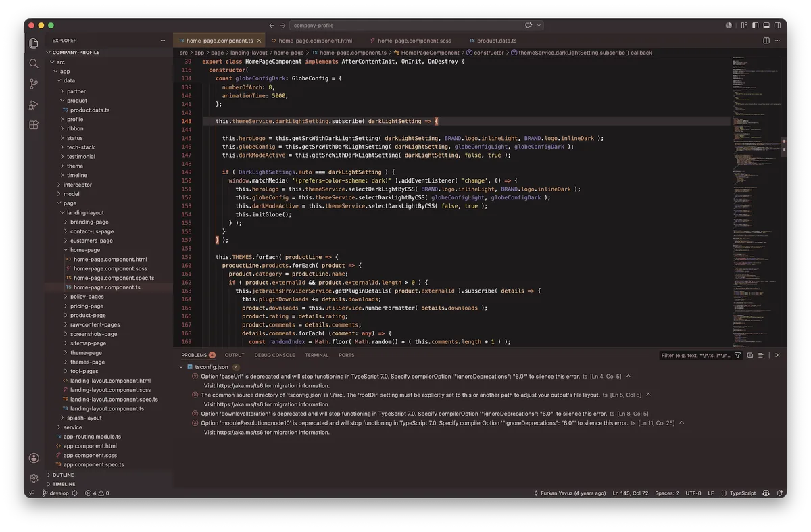Click the Furkan Yavuz blame annotation
Image resolution: width=811 pixels, height=532 pixels.
pos(570,493)
